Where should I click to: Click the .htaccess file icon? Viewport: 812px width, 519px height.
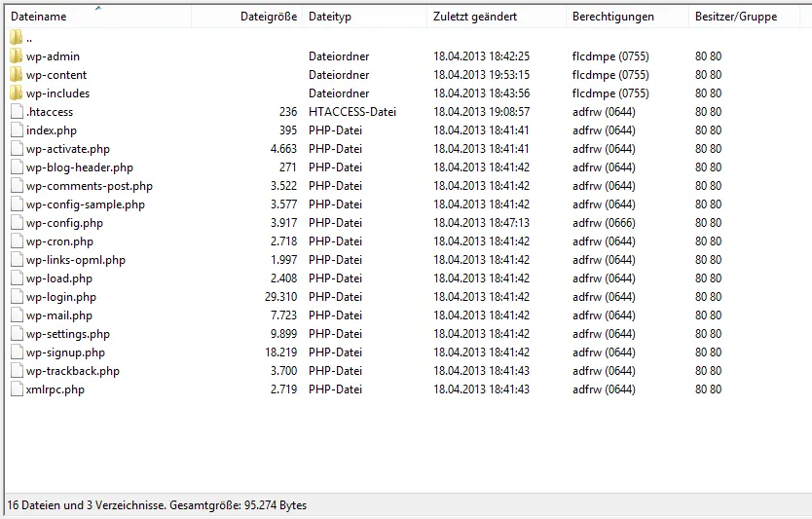[x=18, y=112]
